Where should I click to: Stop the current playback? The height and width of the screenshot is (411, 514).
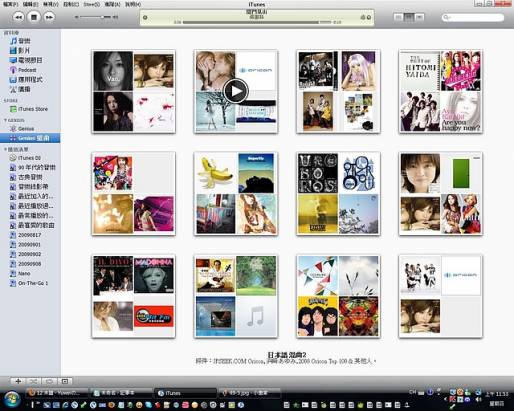tap(34, 17)
